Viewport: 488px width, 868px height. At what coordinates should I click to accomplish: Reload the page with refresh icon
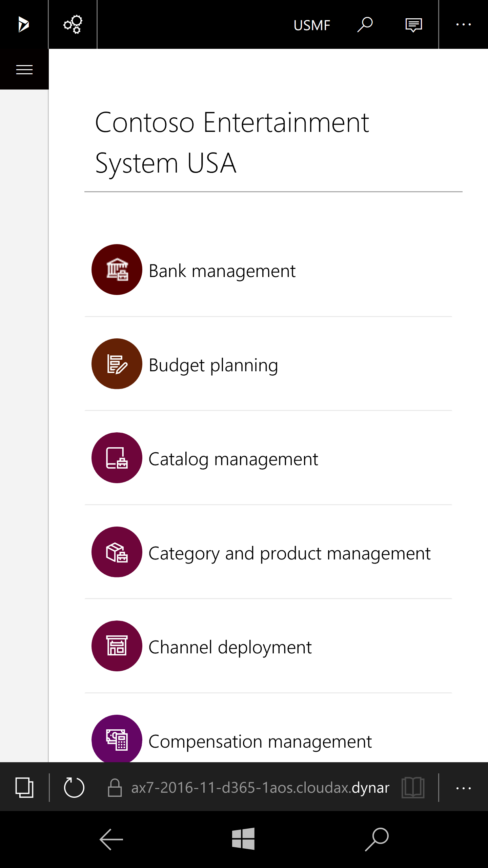74,787
